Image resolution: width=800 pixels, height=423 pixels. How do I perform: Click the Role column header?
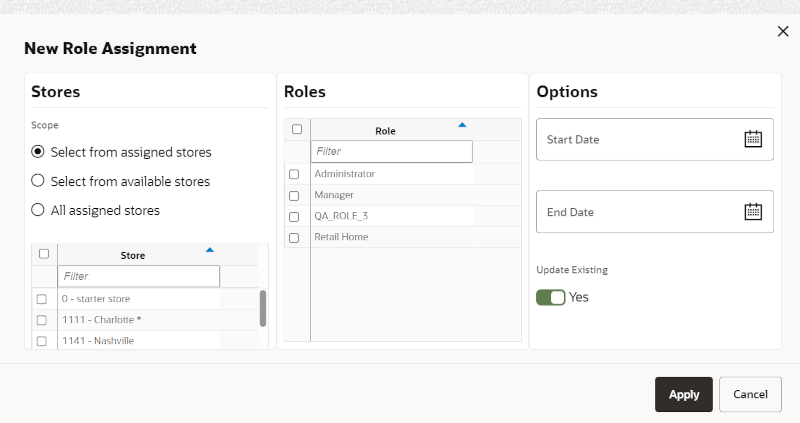[x=385, y=131]
